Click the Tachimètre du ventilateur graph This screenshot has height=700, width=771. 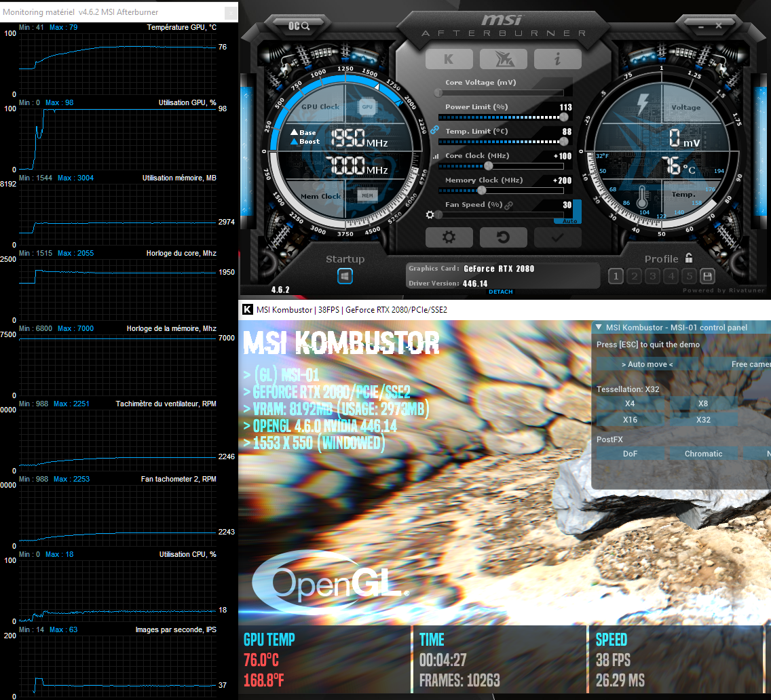point(117,440)
